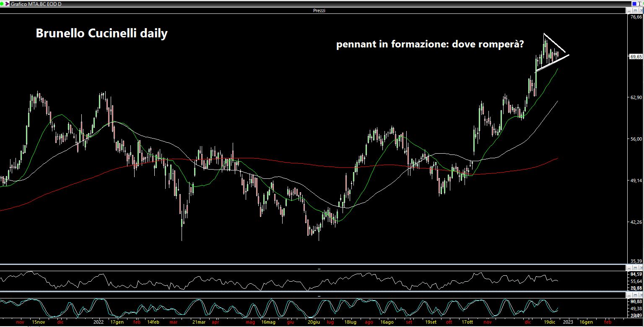Screen dimensions: 644x327
Task: Click the 2023 year label on the time axis
Action: [x=567, y=322]
